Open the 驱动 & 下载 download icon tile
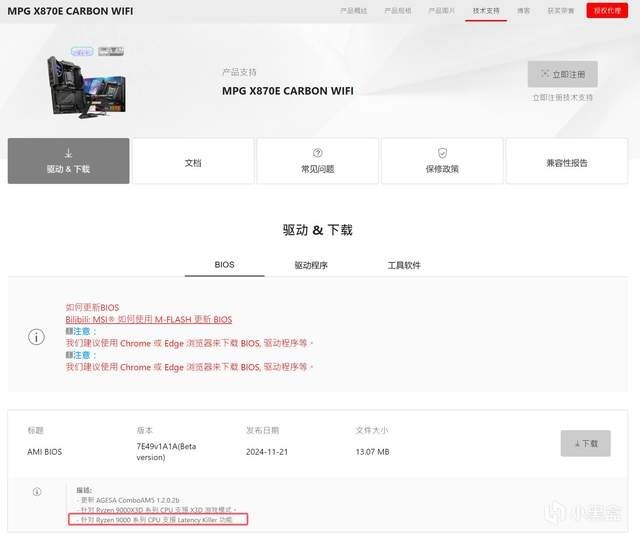 (68, 161)
